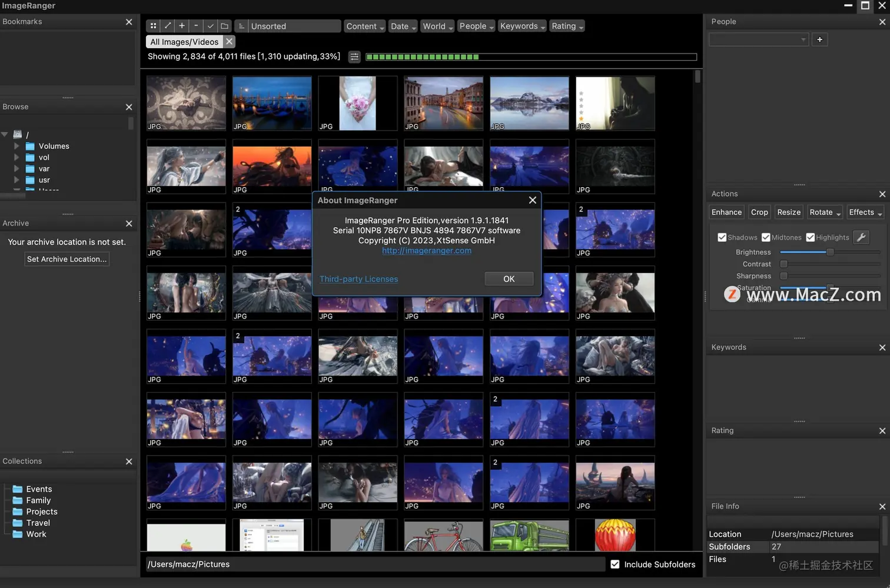The image size is (890, 588).
Task: Open the Effects dropdown in Actions
Action: (x=865, y=212)
